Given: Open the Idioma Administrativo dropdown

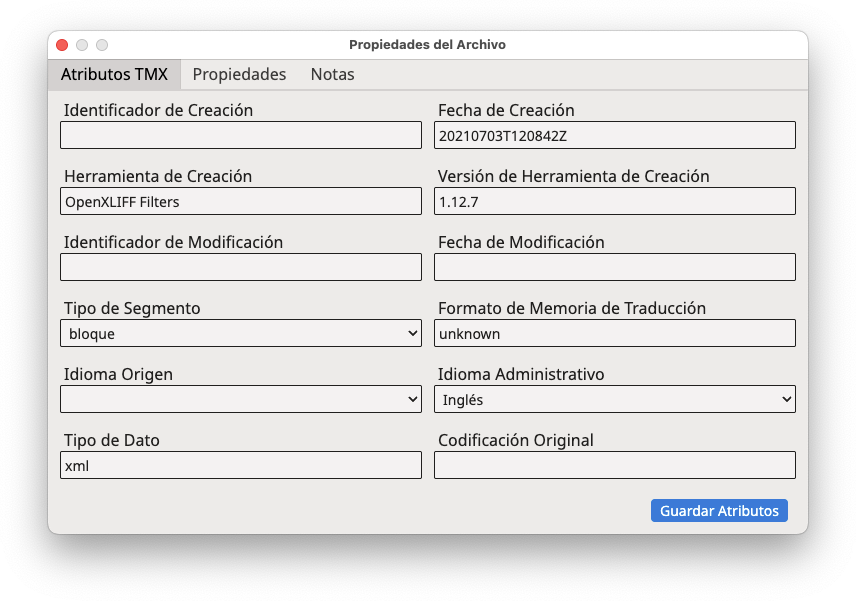Looking at the screenshot, I should [615, 400].
